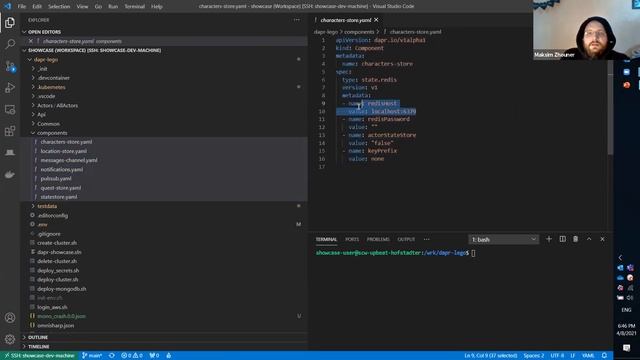
Task: Open the Remote Explorer view
Action: point(10,109)
